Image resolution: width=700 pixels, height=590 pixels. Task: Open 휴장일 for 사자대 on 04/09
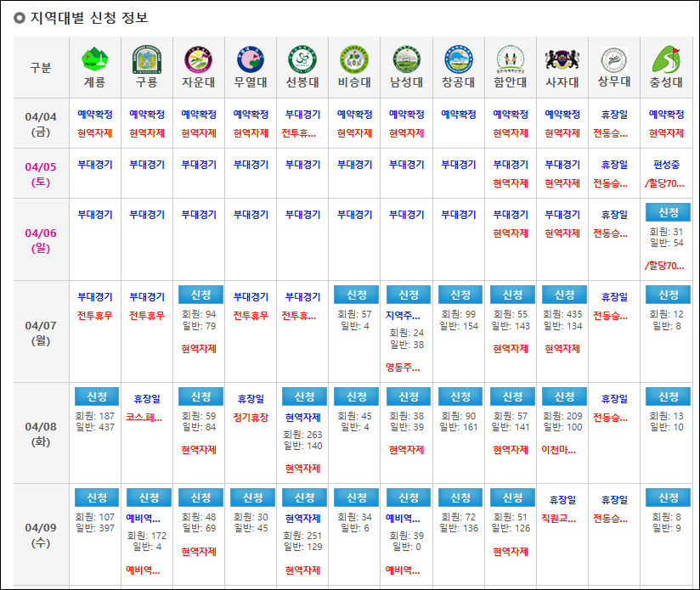coord(562,499)
